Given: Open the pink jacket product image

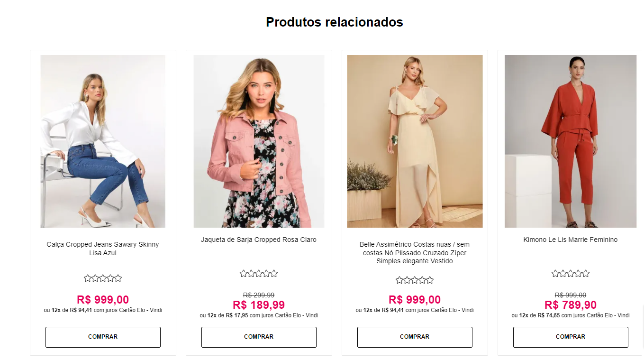Looking at the screenshot, I should (259, 141).
